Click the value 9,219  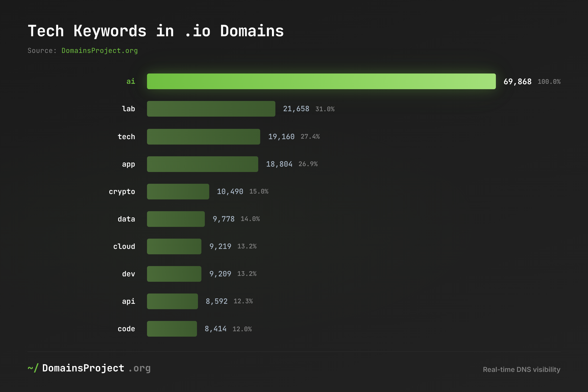pyautogui.click(x=220, y=246)
